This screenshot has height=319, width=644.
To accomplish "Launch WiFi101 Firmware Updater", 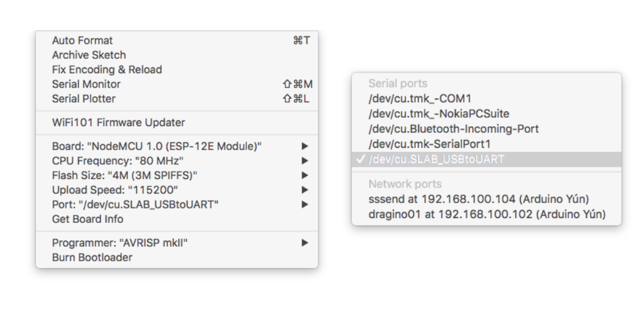I will [x=177, y=123].
